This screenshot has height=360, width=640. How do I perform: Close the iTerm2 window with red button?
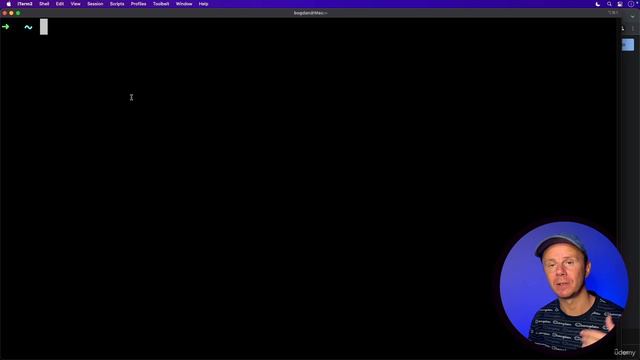[x=4, y=13]
